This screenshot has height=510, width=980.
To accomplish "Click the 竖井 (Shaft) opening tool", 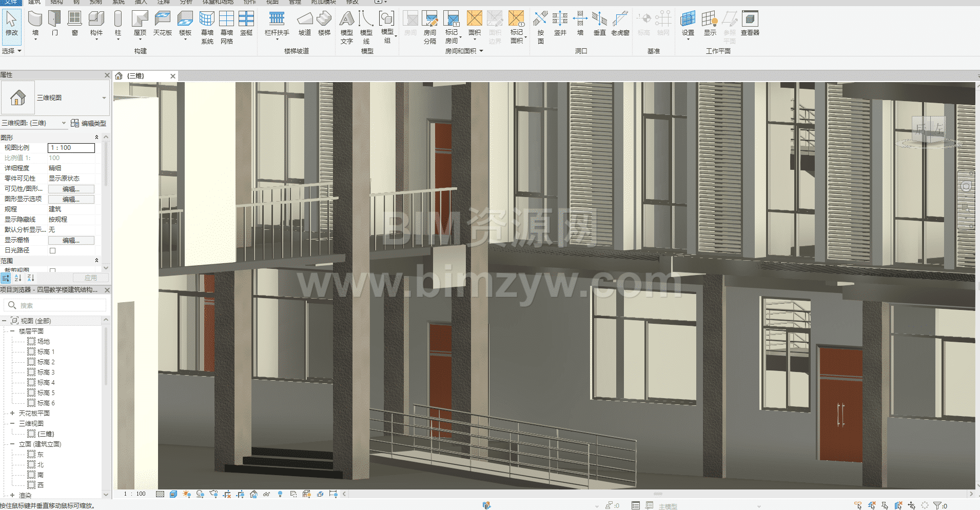I will 560,24.
